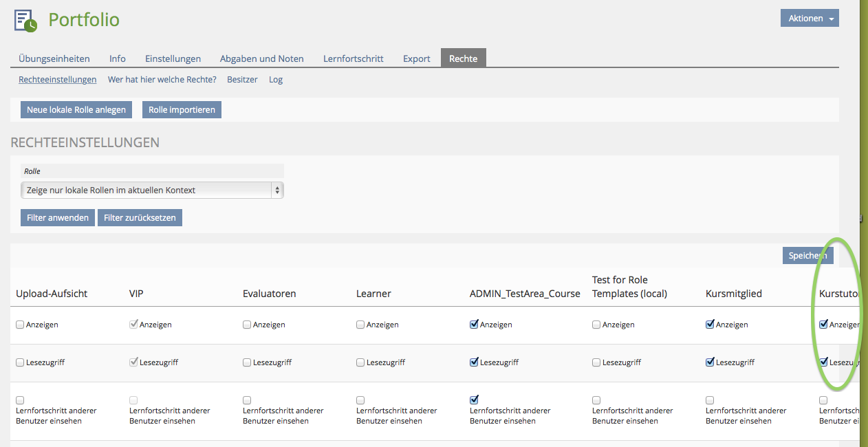The image size is (868, 447).
Task: Open the Aktionen dropdown menu
Action: 809,19
